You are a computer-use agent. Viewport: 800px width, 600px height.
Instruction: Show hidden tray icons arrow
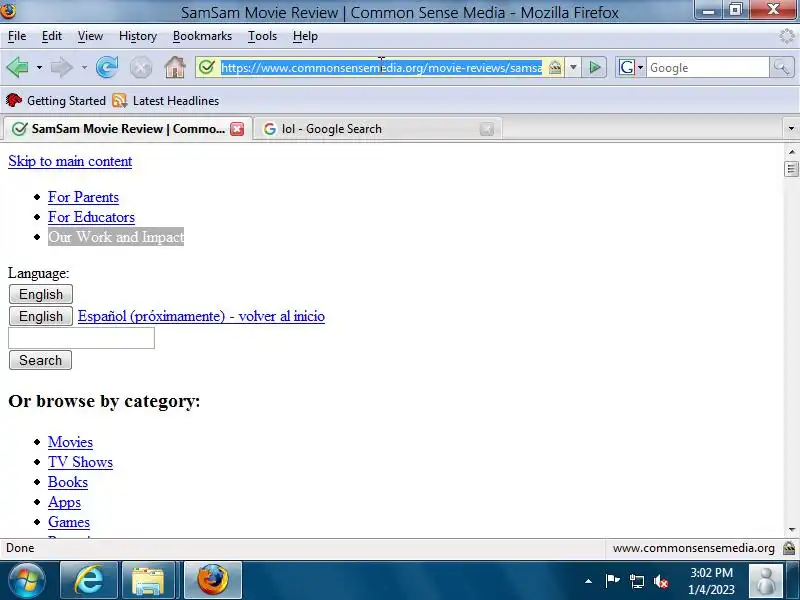tap(588, 581)
